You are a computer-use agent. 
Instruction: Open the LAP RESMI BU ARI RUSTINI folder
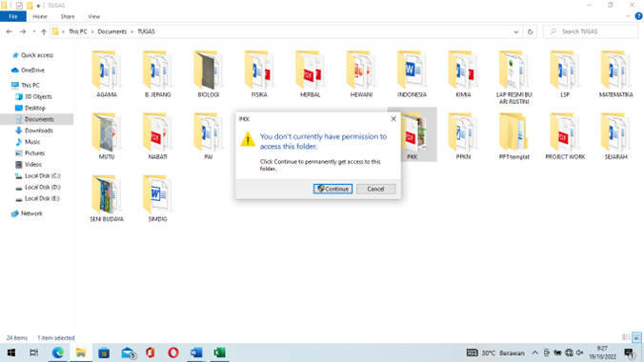[513, 77]
